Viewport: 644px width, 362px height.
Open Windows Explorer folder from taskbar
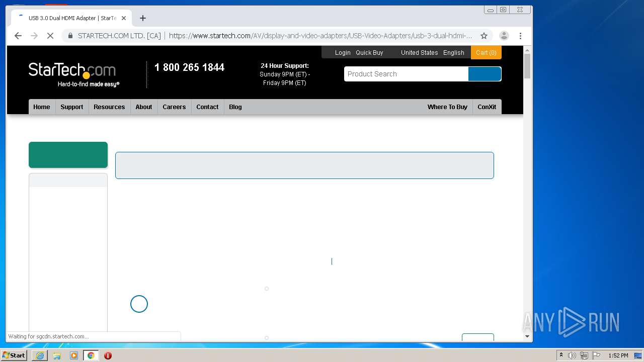tap(57, 355)
